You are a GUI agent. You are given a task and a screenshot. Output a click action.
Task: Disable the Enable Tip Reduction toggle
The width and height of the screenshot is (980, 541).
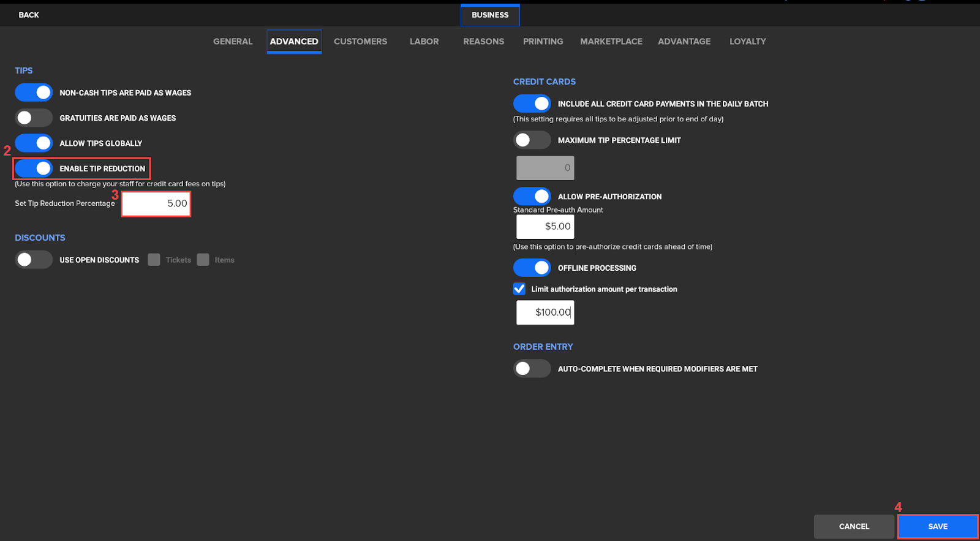coord(34,168)
